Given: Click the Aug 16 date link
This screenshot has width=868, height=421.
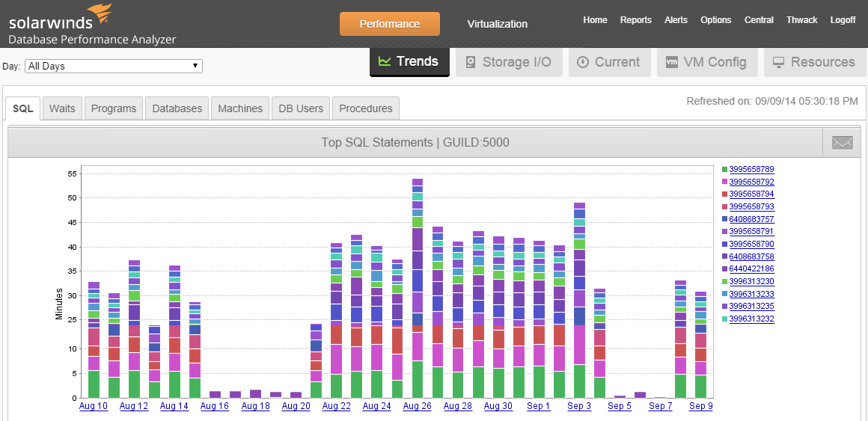Looking at the screenshot, I should tap(215, 407).
